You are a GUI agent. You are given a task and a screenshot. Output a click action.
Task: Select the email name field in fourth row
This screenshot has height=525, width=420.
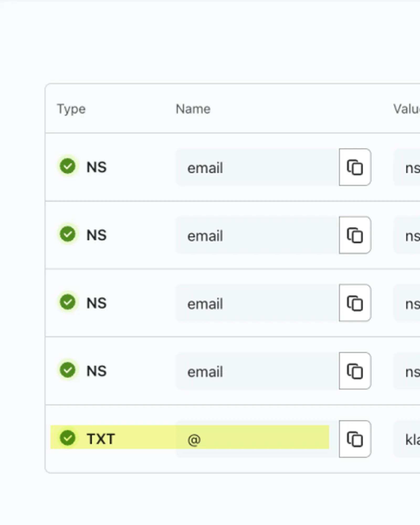pyautogui.click(x=257, y=371)
